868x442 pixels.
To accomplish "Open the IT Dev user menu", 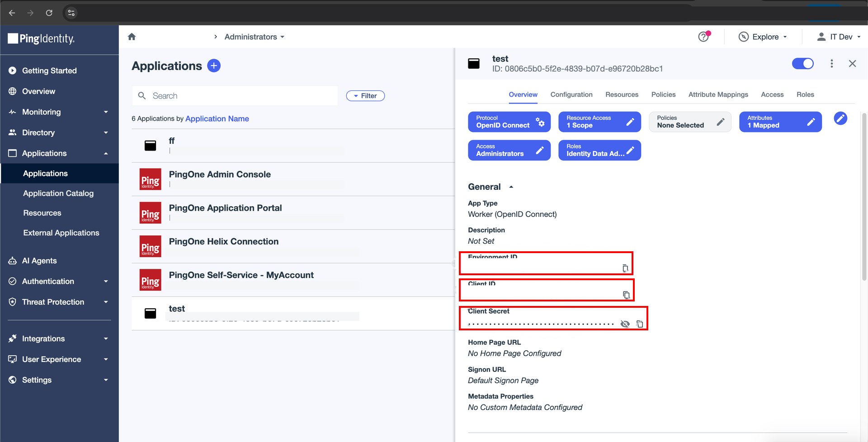I will 839,37.
